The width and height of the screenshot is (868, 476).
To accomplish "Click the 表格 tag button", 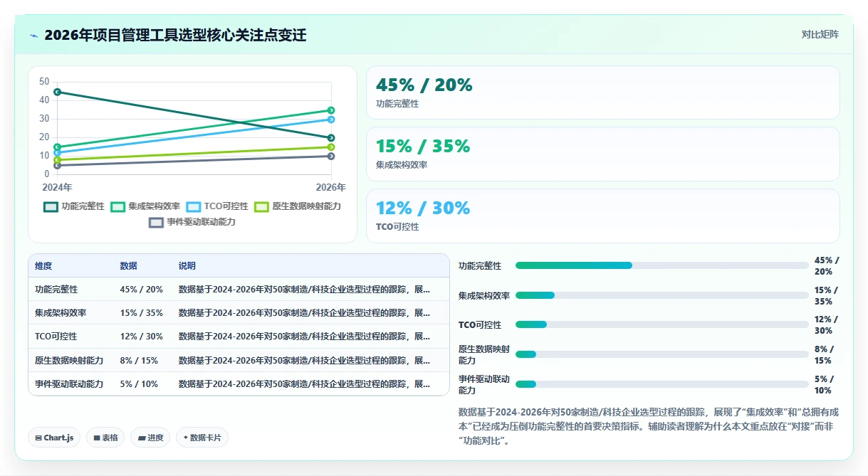I will tap(106, 438).
